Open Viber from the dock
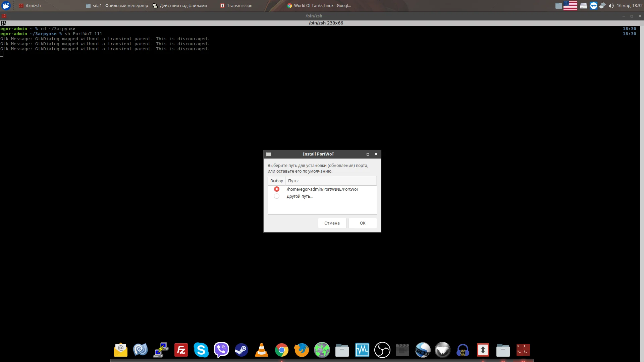Image resolution: width=644 pixels, height=362 pixels. 221,350
